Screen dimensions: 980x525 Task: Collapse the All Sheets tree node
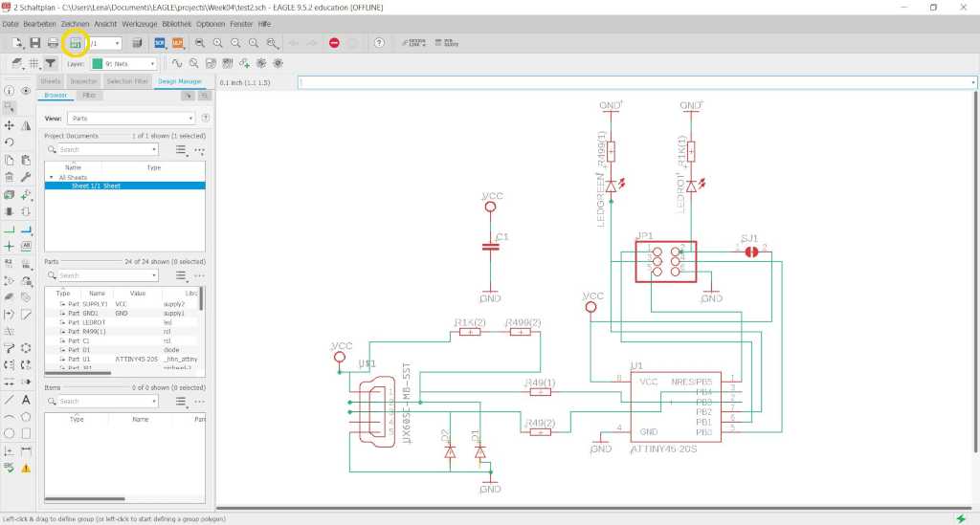[x=52, y=177]
